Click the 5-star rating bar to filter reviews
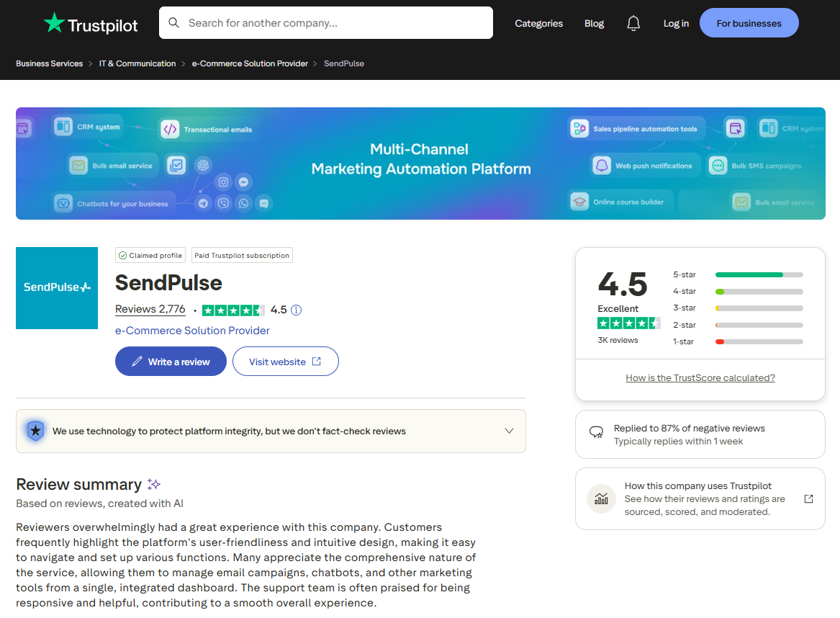840x618 pixels. 758,274
